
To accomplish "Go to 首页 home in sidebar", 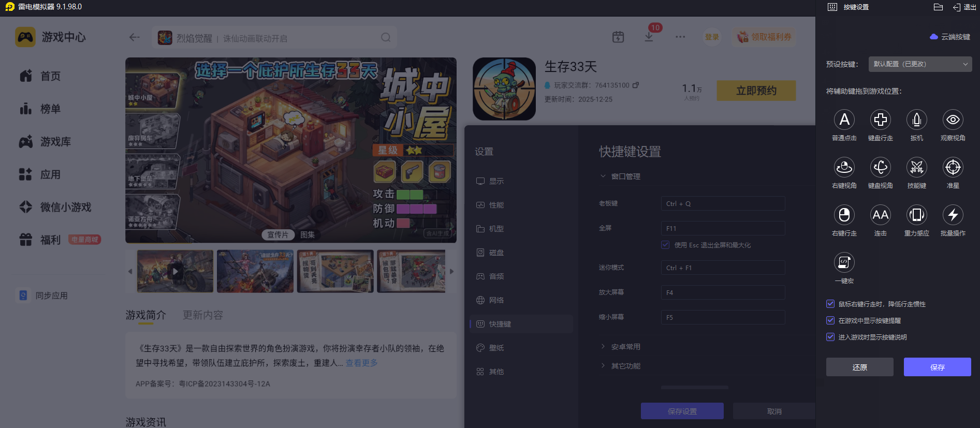I will 40,76.
